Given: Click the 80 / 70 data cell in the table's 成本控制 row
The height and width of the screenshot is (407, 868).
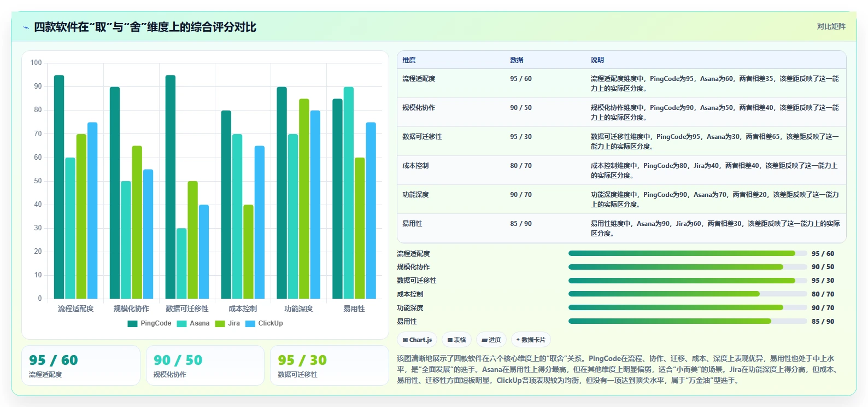Looking at the screenshot, I should [521, 166].
